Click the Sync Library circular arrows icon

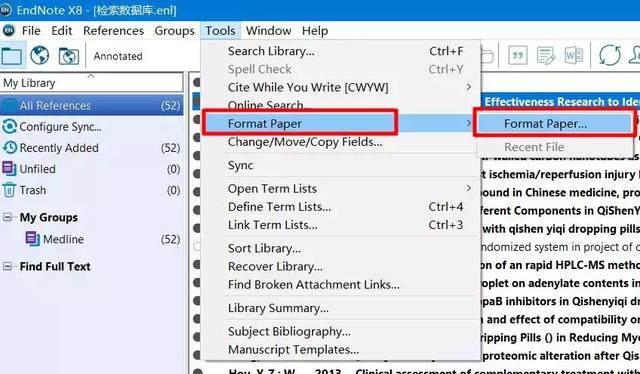coord(609,55)
